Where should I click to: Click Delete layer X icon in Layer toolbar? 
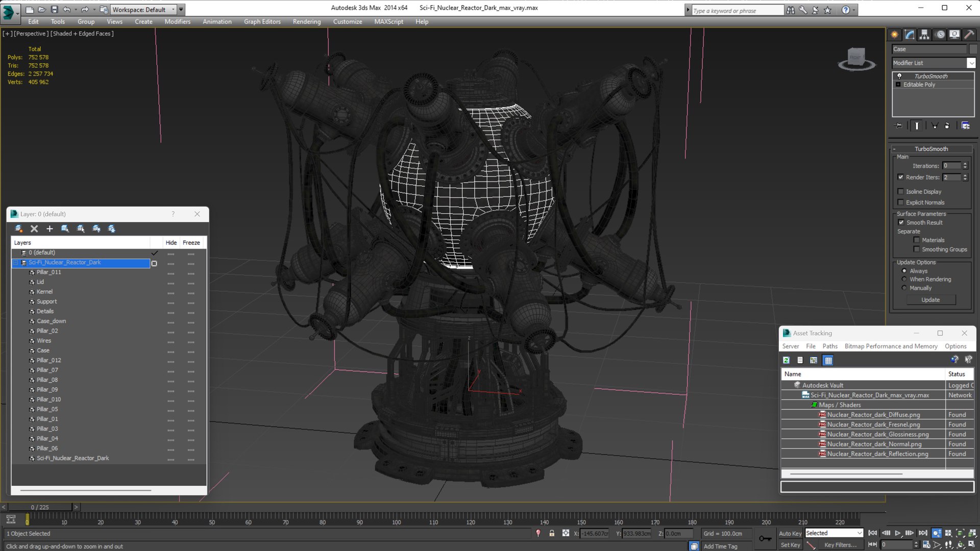[34, 229]
